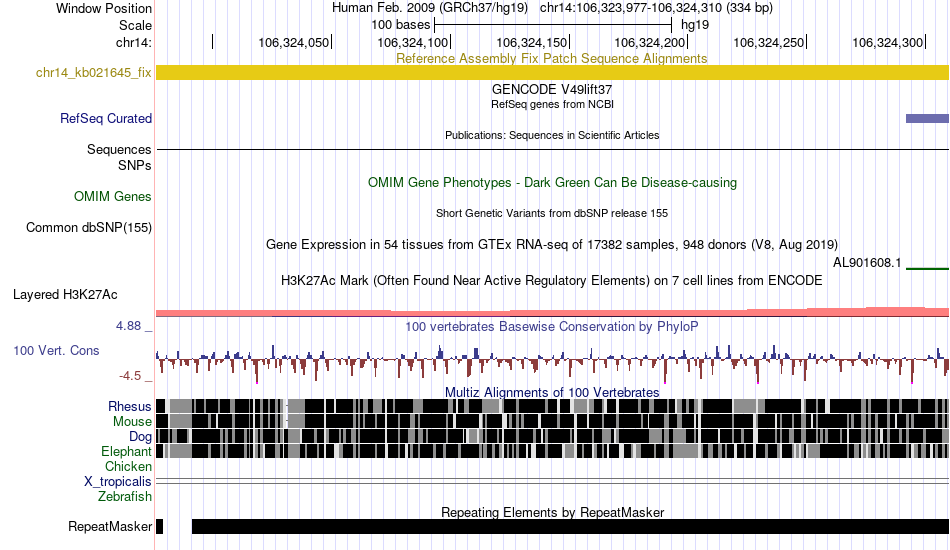Click the hg19 label beside the scale bar

pos(695,25)
